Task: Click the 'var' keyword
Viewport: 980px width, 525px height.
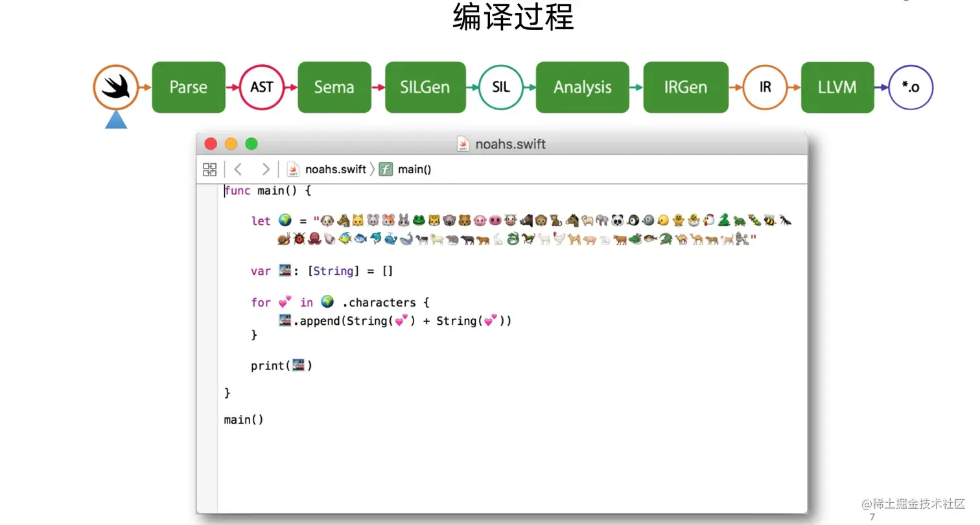Action: [261, 271]
